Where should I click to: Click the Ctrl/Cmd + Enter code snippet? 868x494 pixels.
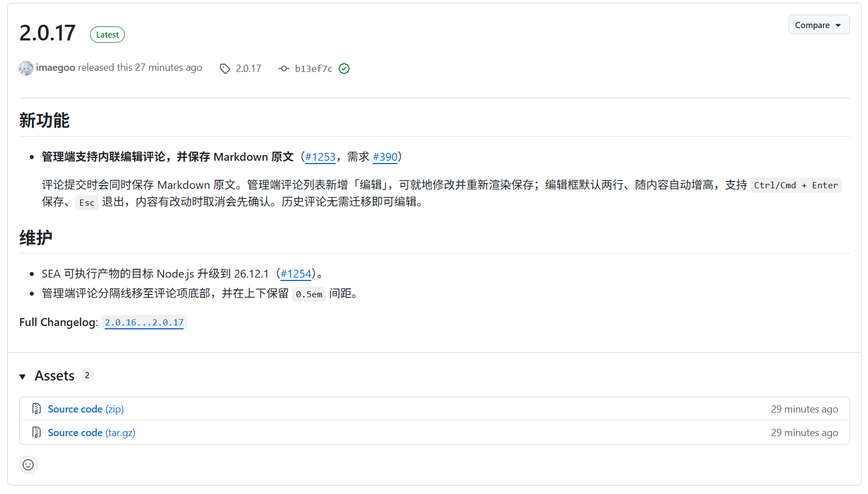(x=796, y=185)
